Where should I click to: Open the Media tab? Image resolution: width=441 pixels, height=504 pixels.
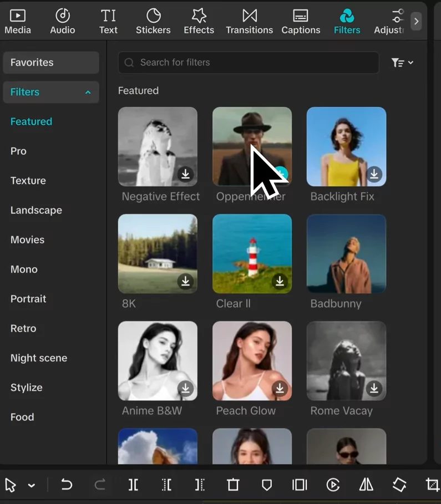click(x=18, y=22)
